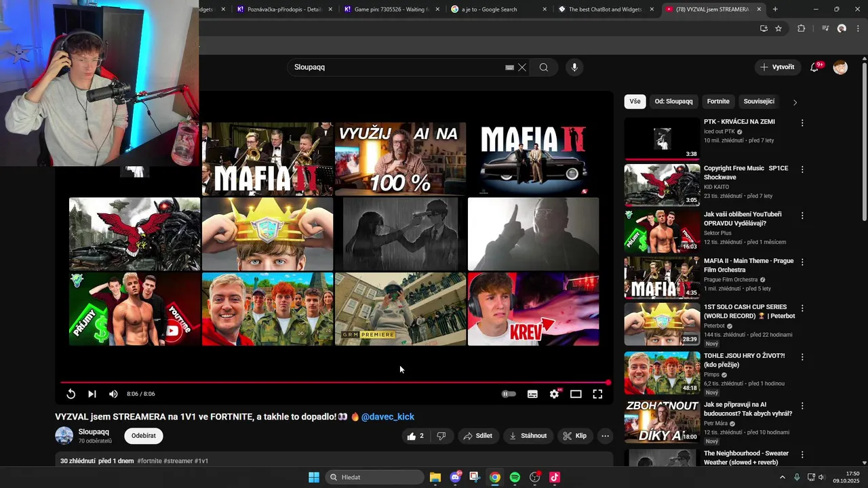The height and width of the screenshot is (488, 868).
Task: Replay the video with the replay icon
Action: (x=71, y=394)
